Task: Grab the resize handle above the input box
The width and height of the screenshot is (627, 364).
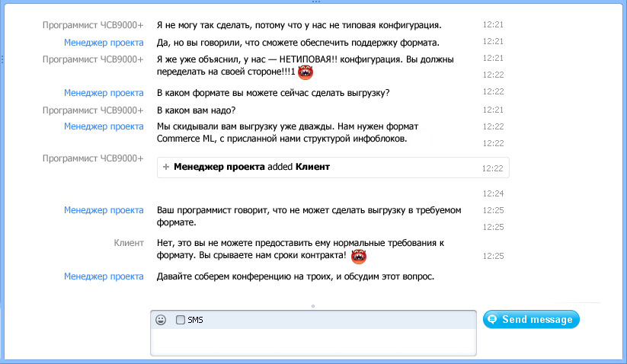Action: [313, 306]
